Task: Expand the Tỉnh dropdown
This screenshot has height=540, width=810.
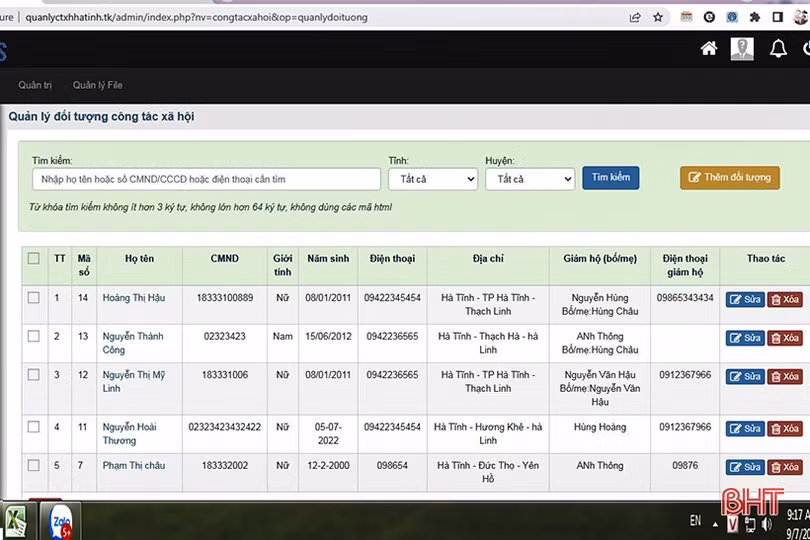Action: 432,179
